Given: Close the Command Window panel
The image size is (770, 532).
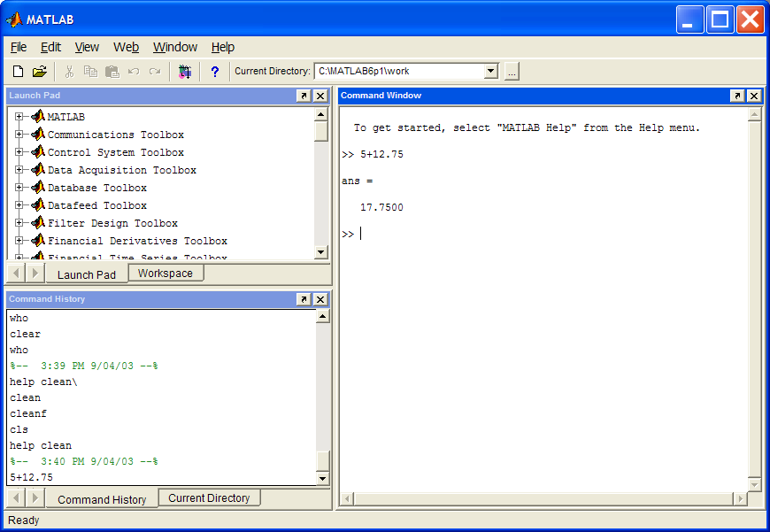Looking at the screenshot, I should [754, 96].
